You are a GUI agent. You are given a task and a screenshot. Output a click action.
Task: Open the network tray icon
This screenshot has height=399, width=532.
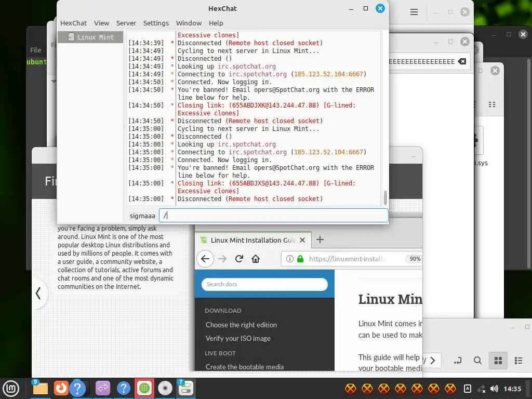pyautogui.click(x=481, y=389)
